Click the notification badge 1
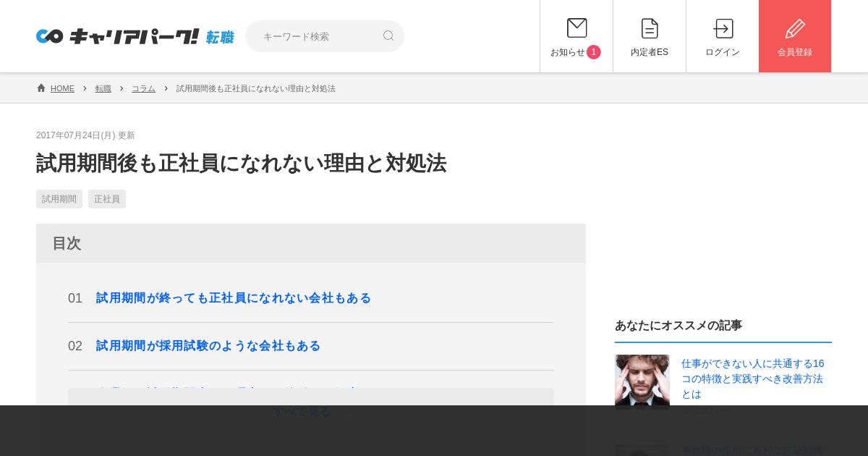Screen dimensions: 868x456 (594, 52)
